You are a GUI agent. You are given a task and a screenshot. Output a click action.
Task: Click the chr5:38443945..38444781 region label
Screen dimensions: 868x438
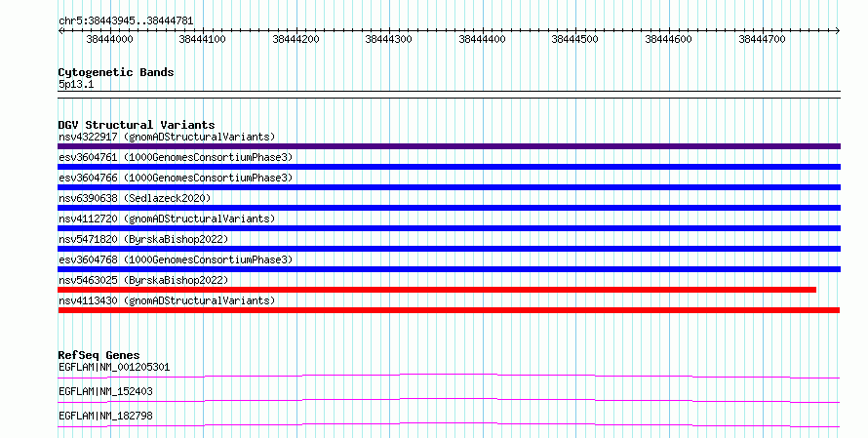pos(126,21)
